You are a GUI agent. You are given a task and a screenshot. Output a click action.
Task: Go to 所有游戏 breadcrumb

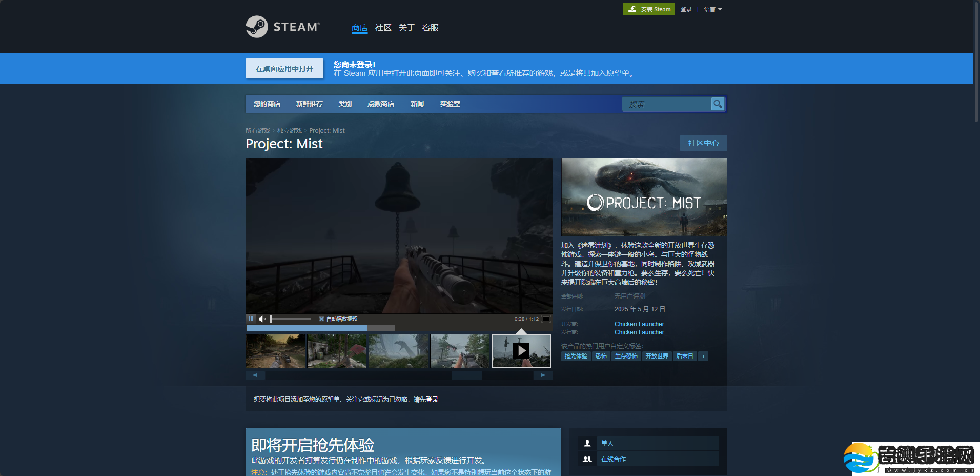point(258,131)
